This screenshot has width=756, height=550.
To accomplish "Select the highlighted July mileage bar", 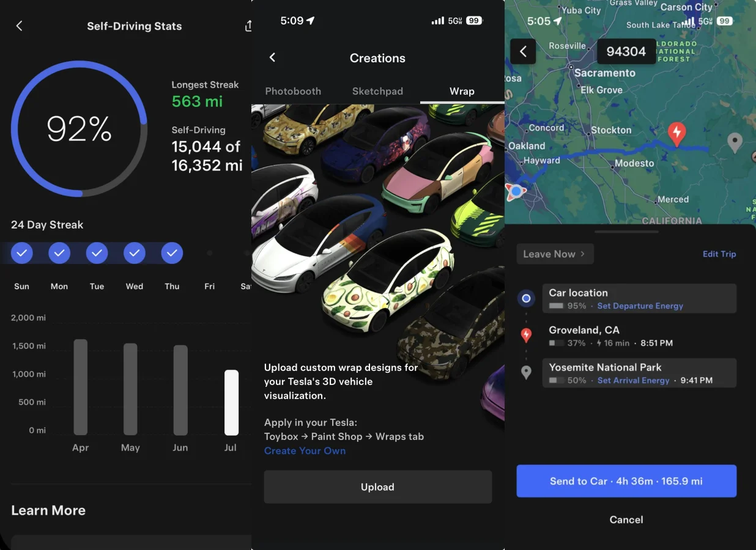I will pyautogui.click(x=231, y=403).
